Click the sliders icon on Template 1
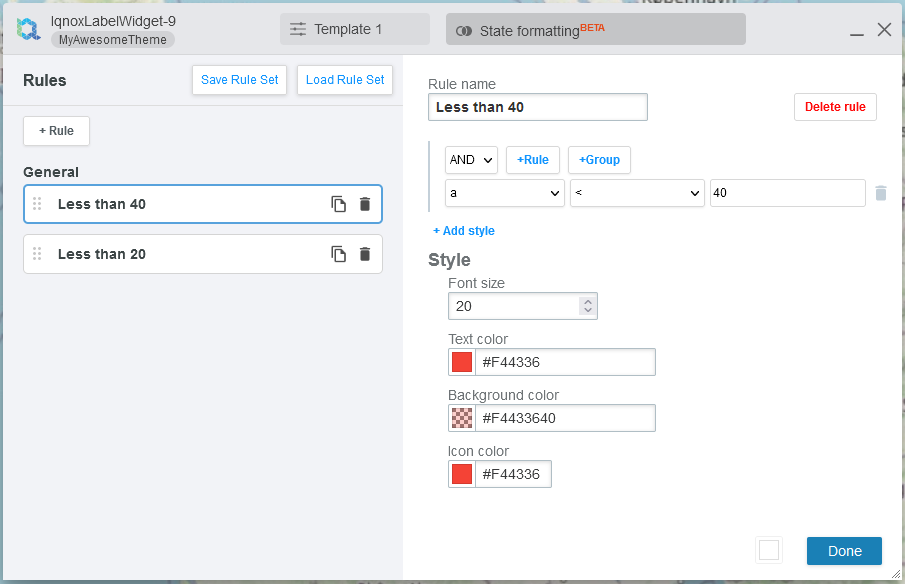Image resolution: width=905 pixels, height=584 pixels. point(297,29)
